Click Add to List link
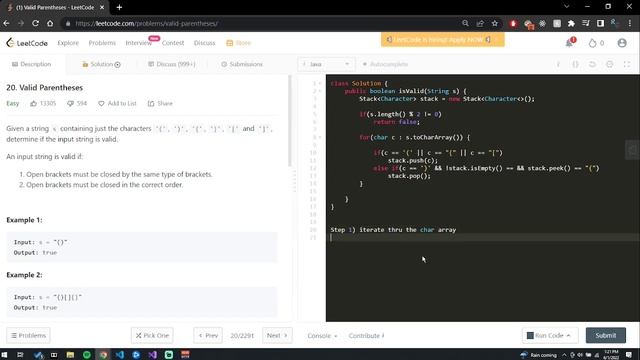The height and width of the screenshot is (360, 640). pos(118,104)
